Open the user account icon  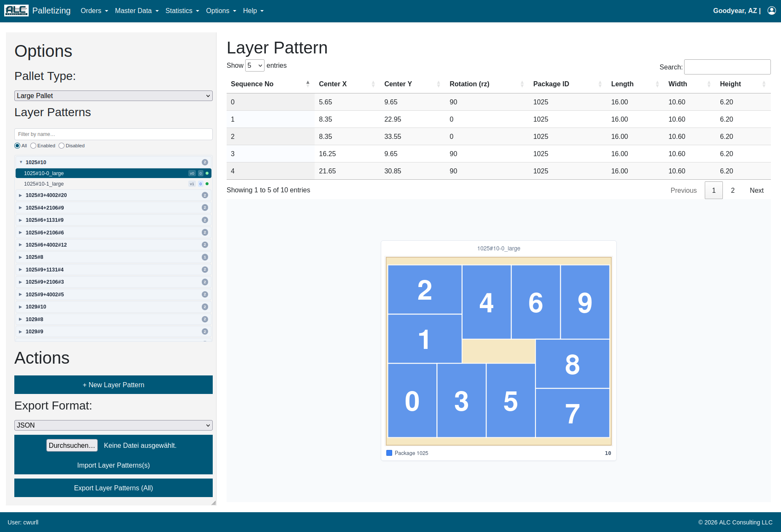tap(772, 11)
